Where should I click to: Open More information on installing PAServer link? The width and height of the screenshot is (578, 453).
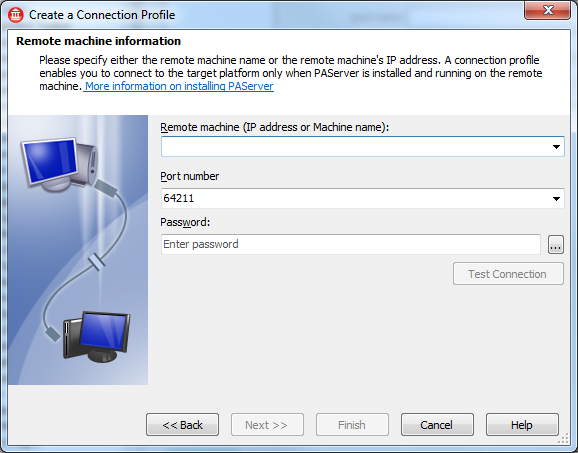click(179, 86)
